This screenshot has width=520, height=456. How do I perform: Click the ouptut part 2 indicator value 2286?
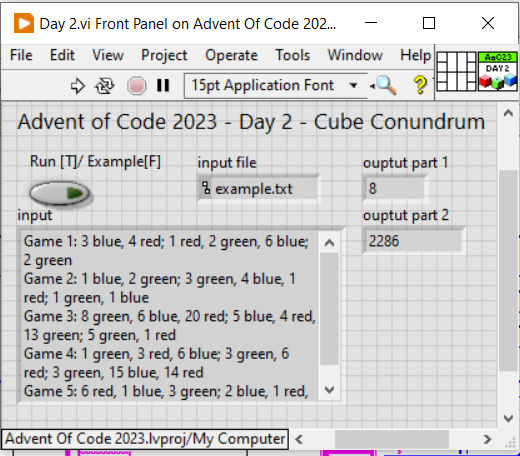coord(413,241)
